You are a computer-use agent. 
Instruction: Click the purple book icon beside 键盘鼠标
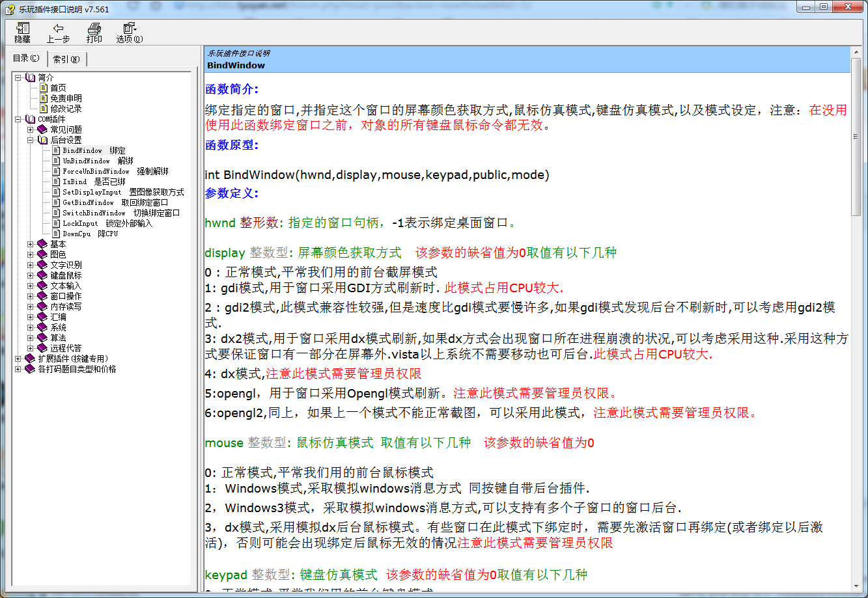click(42, 275)
